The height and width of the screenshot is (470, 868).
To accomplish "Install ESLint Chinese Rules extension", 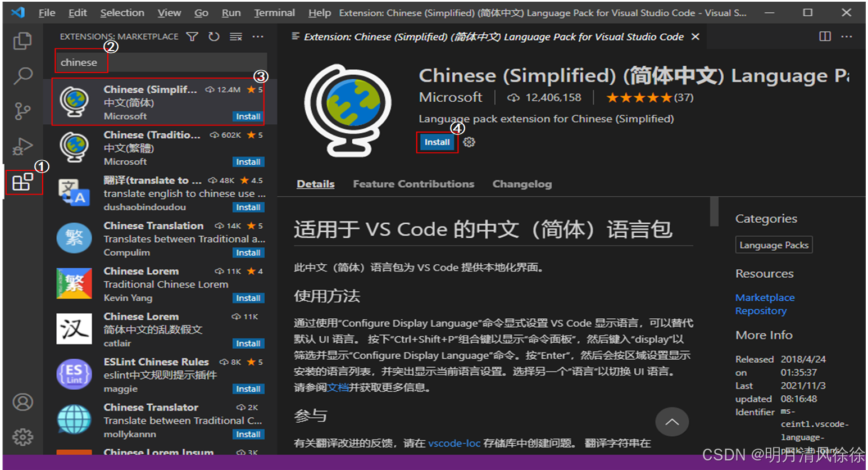I will (x=248, y=389).
